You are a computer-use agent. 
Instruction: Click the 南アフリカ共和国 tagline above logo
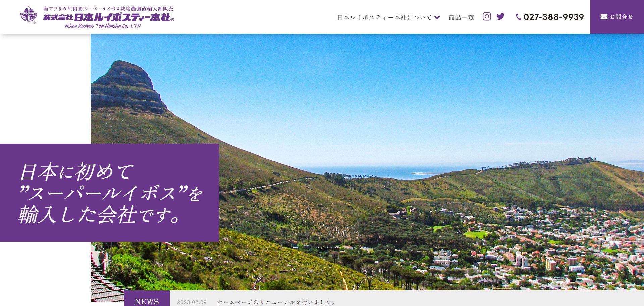point(108,9)
